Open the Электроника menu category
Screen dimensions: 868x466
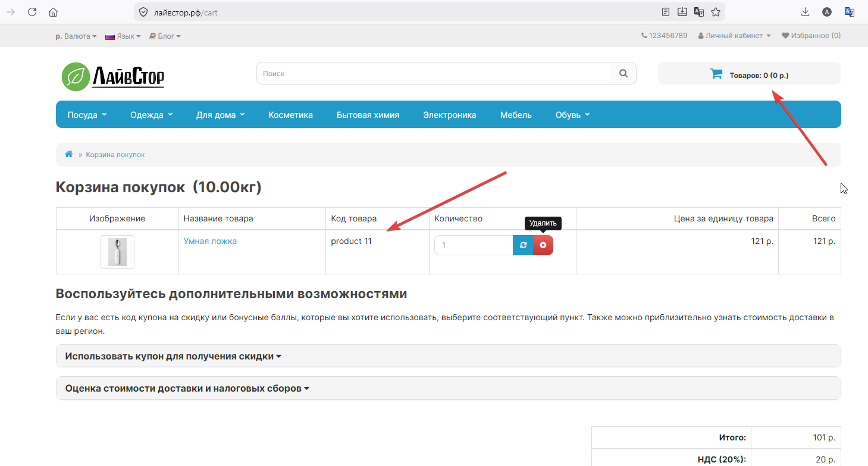click(449, 115)
